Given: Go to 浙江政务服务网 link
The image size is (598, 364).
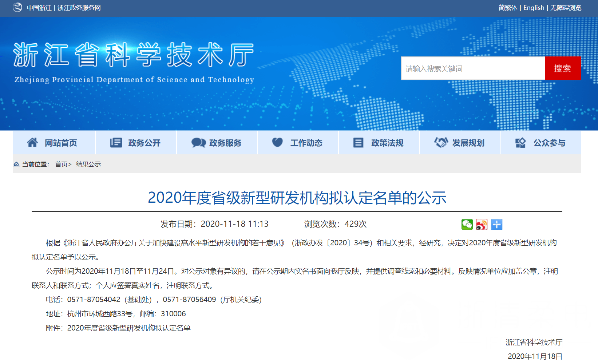Looking at the screenshot, I should (79, 8).
